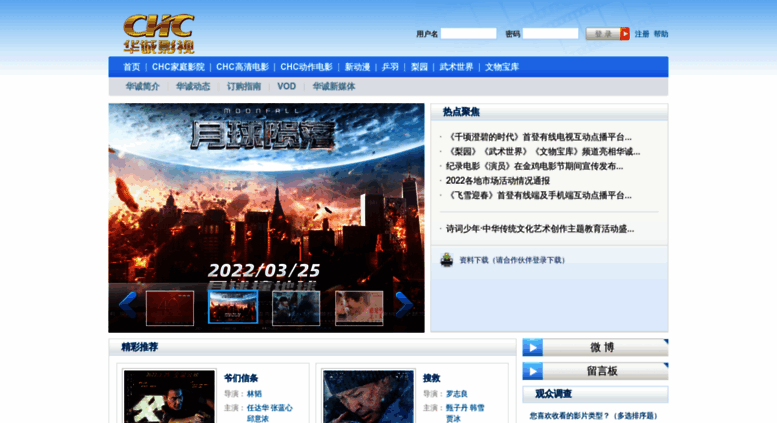Screen dimensions: 777x423
Task: Click director name 林韬
Action: click(x=254, y=394)
